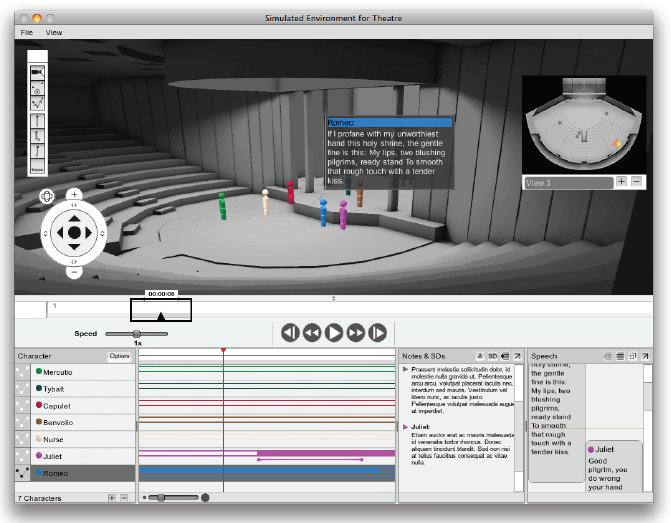671x523 pixels.
Task: Open the File menu
Action: click(26, 33)
